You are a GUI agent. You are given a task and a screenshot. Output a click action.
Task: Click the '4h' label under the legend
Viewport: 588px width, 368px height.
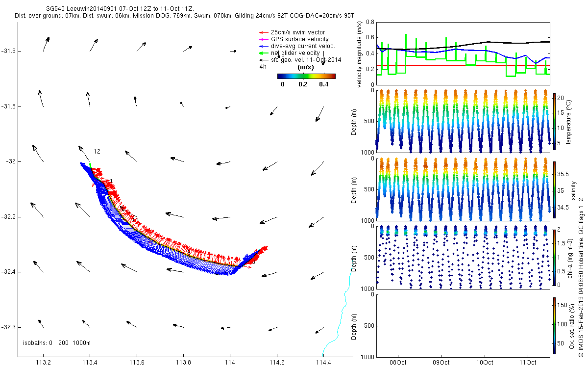(263, 67)
